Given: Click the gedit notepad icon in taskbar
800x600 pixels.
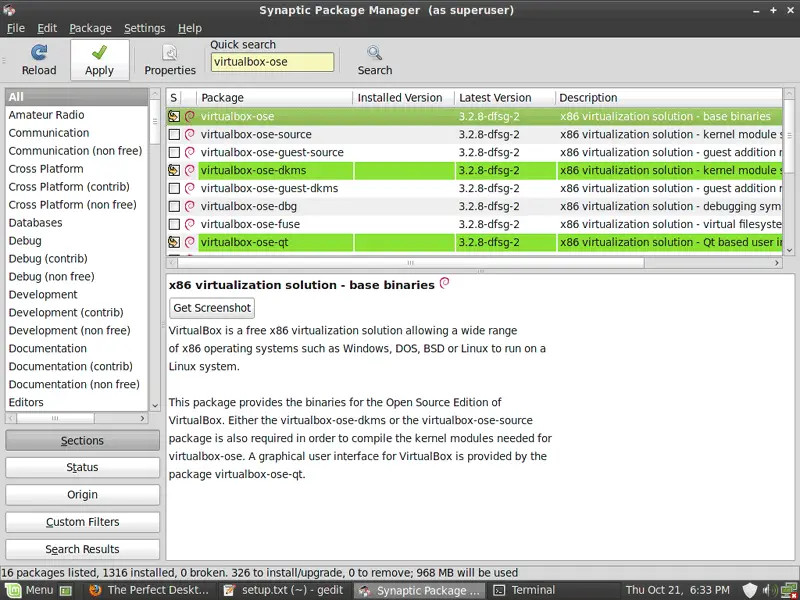Looking at the screenshot, I should (x=229, y=590).
